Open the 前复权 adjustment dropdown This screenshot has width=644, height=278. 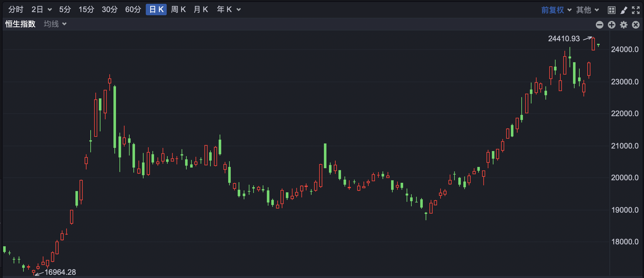[556, 10]
